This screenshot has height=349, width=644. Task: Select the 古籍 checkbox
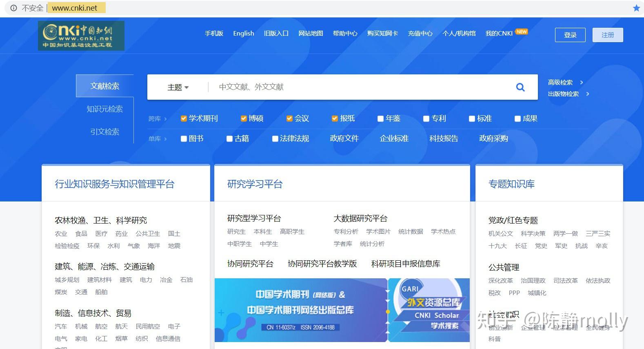tap(229, 139)
